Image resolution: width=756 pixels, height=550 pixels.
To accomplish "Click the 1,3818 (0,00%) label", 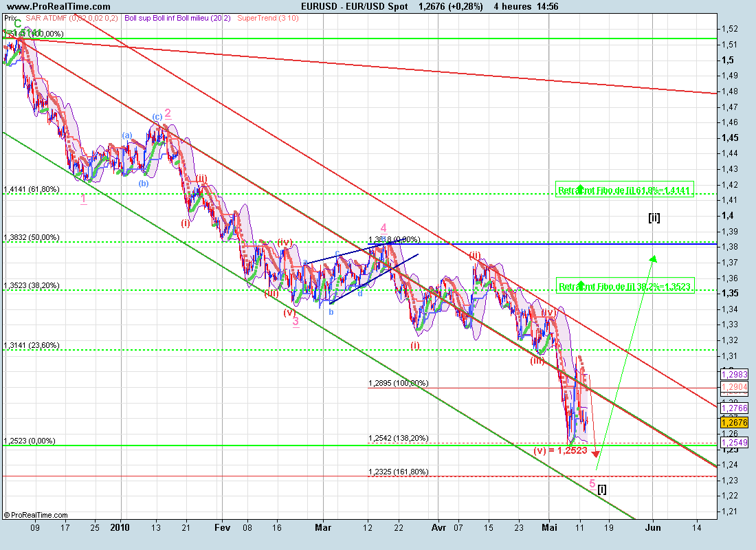I will click(394, 239).
